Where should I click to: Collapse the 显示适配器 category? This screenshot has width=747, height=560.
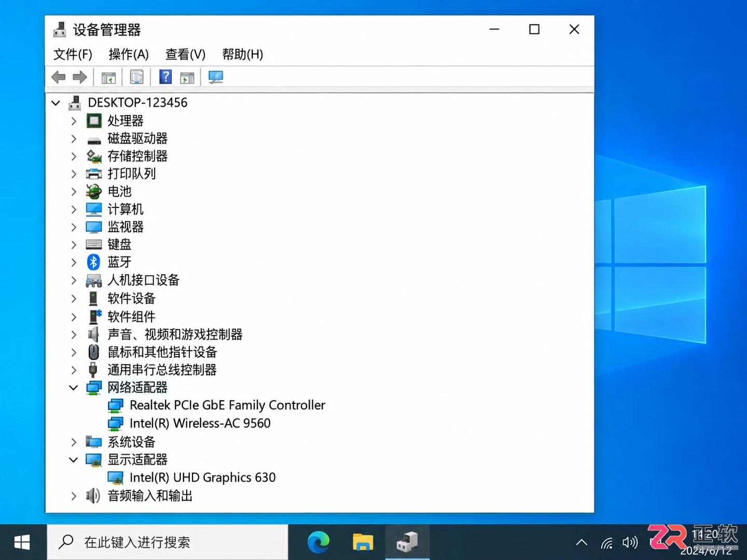[x=74, y=459]
